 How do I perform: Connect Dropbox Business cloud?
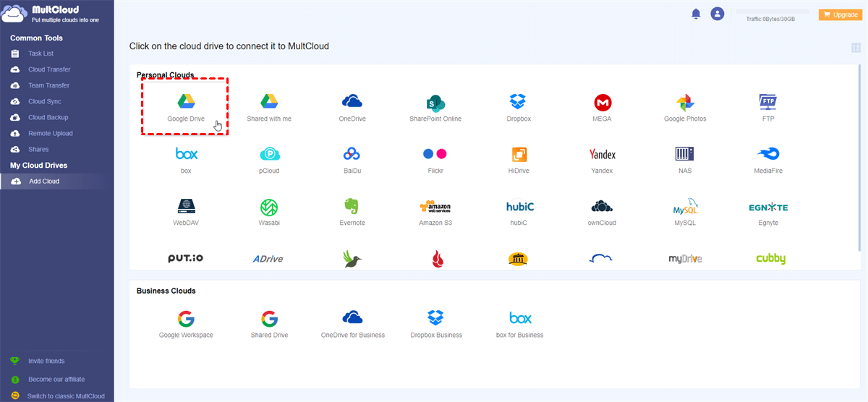coord(435,325)
